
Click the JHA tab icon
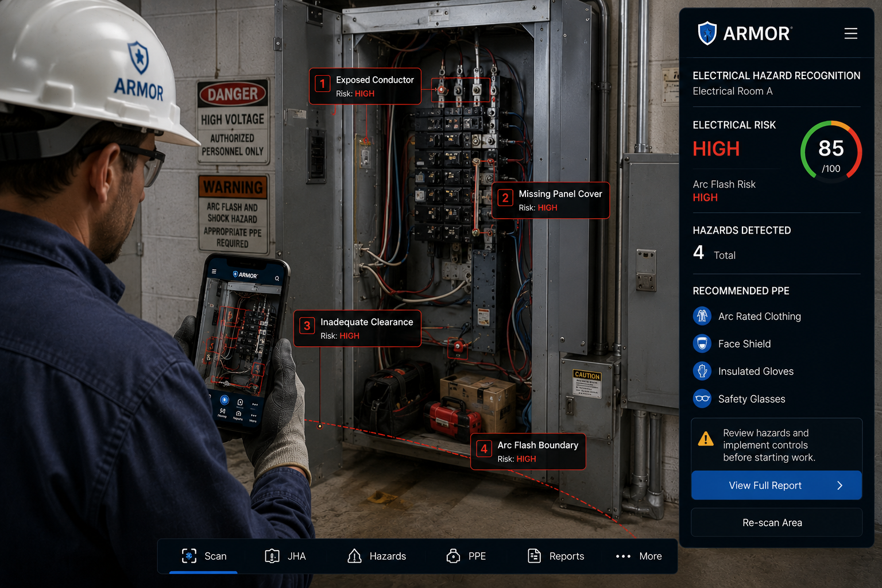tap(272, 555)
